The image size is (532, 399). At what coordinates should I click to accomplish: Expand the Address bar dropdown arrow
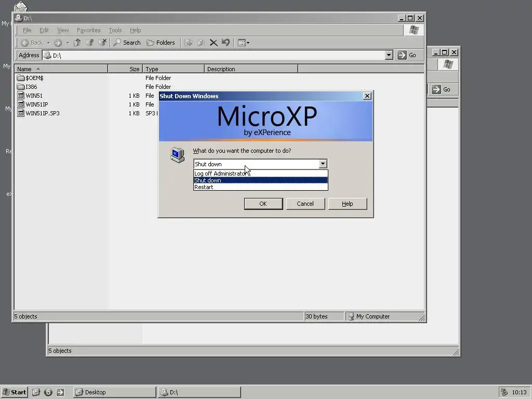coord(389,55)
